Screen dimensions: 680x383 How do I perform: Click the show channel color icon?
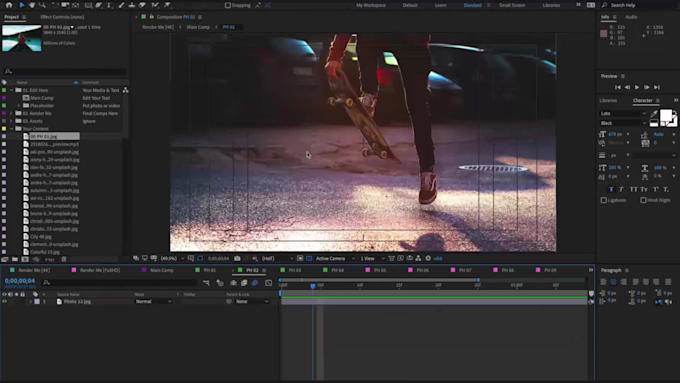coord(255,259)
